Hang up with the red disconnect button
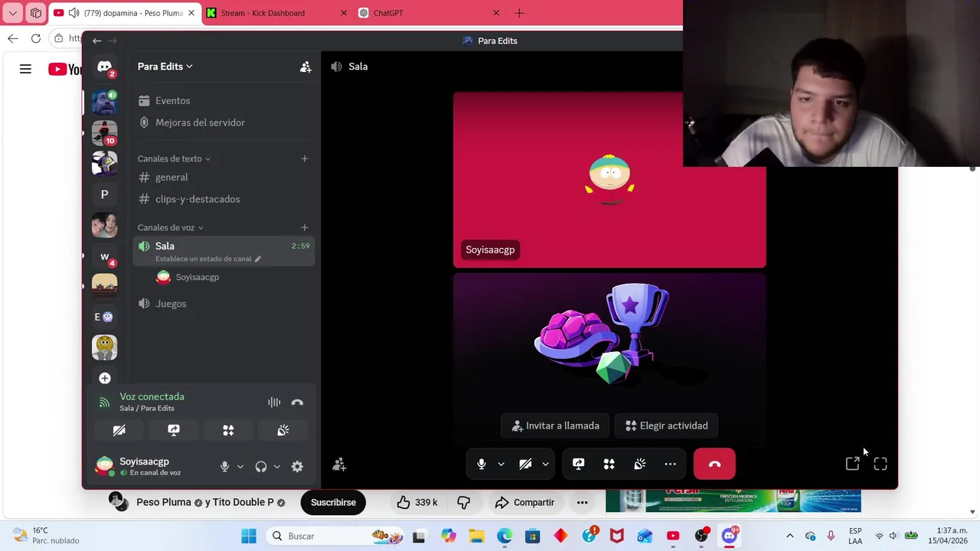This screenshot has height=551, width=980. (x=714, y=464)
